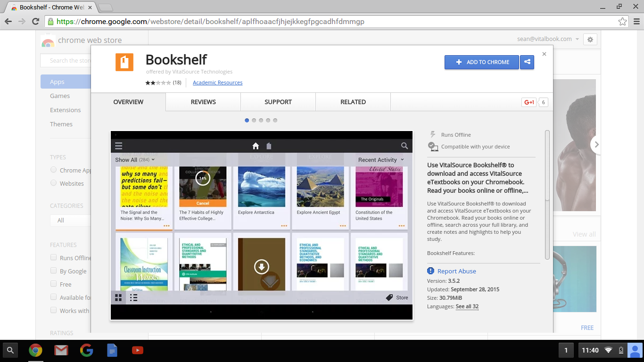Click the Search the store input field
The image size is (644, 362).
66,60
